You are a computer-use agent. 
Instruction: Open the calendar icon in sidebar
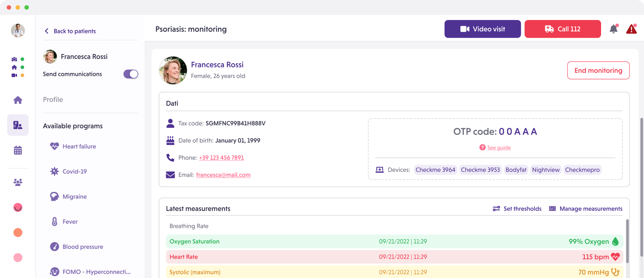[x=18, y=150]
